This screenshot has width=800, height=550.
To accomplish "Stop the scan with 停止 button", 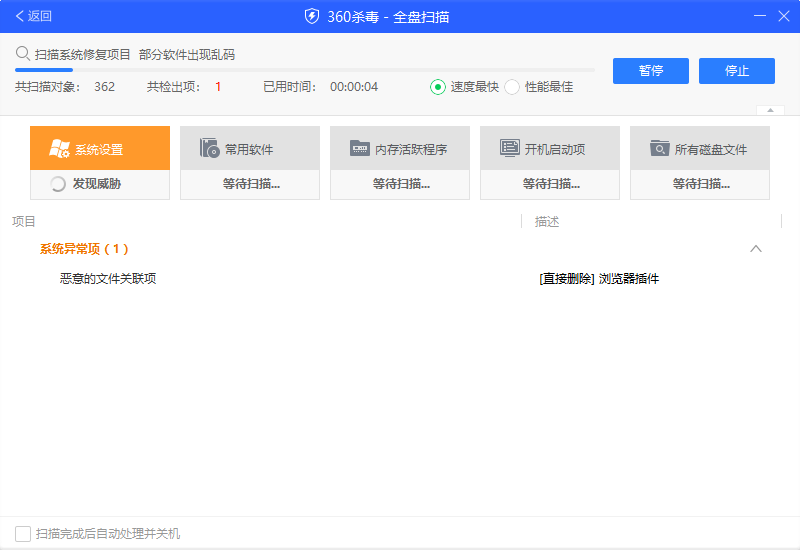I will pyautogui.click(x=737, y=71).
